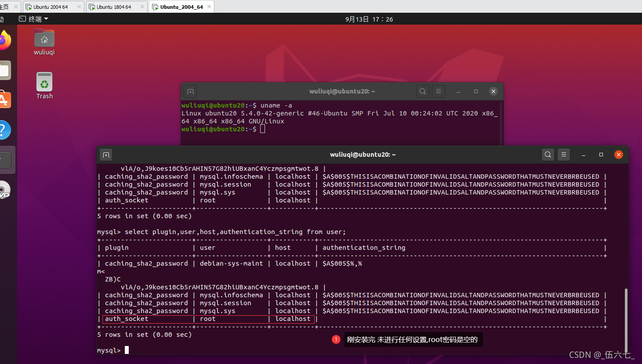The image size is (642, 364).
Task: Minimize the front mysql terminal window
Action: click(584, 155)
